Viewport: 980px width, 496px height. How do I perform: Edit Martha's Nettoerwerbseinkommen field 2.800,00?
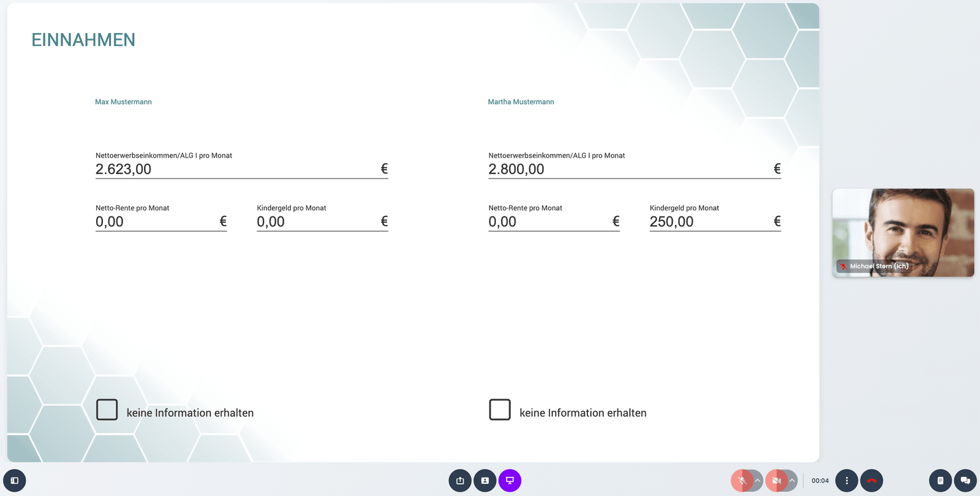click(635, 169)
